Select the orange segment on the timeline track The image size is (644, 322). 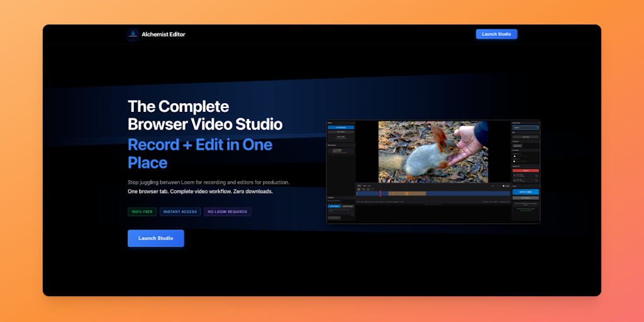tap(407, 193)
